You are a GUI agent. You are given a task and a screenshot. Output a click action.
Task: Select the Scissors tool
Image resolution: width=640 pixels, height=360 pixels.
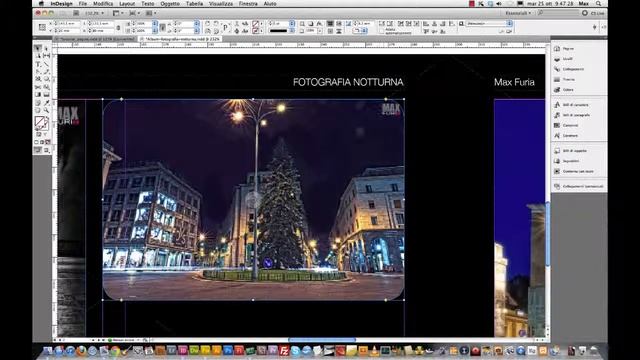tap(38, 87)
